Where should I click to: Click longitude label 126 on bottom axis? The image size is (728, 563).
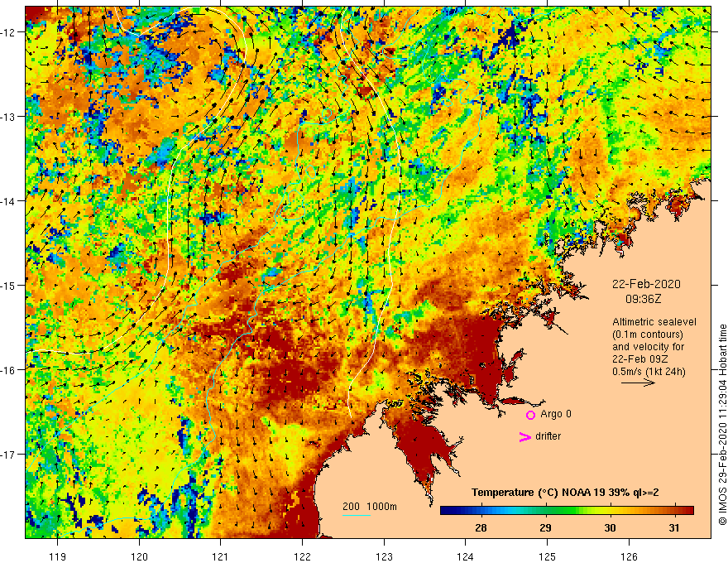click(629, 556)
